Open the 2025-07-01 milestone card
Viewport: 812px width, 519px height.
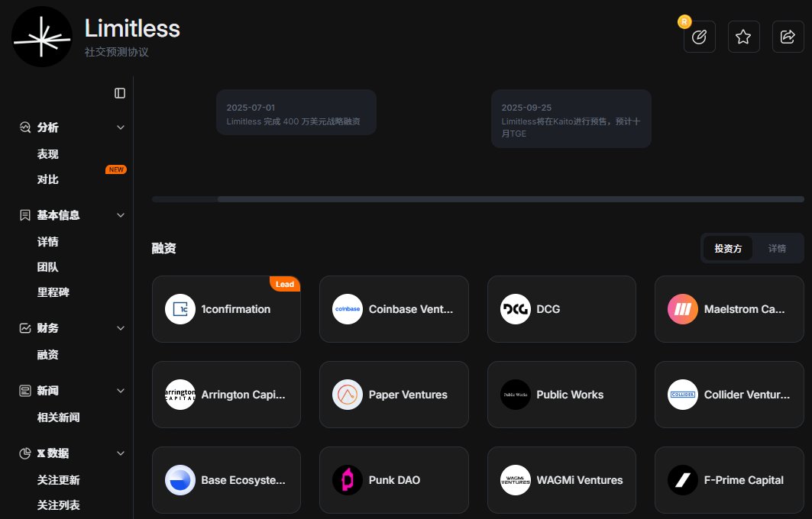pos(296,112)
